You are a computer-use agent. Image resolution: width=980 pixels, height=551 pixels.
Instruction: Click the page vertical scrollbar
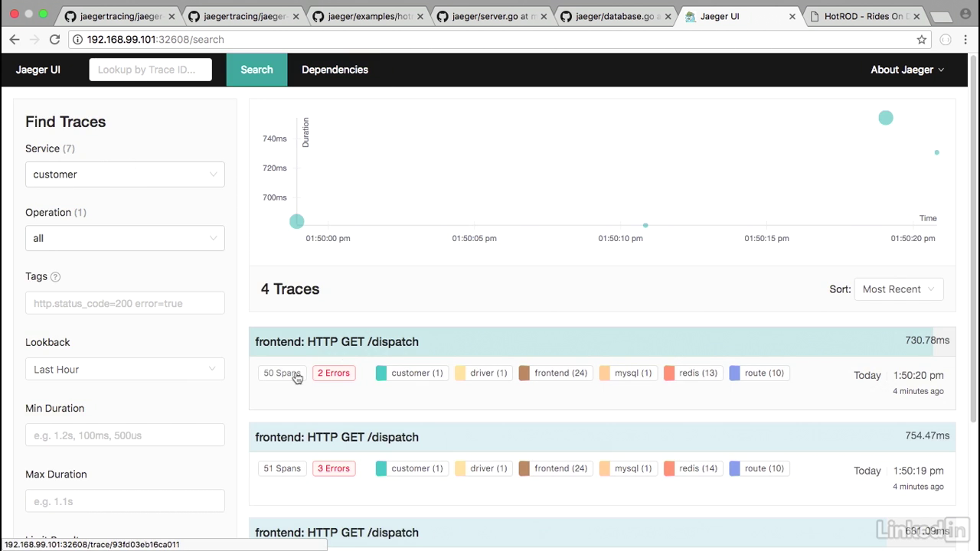click(973, 237)
